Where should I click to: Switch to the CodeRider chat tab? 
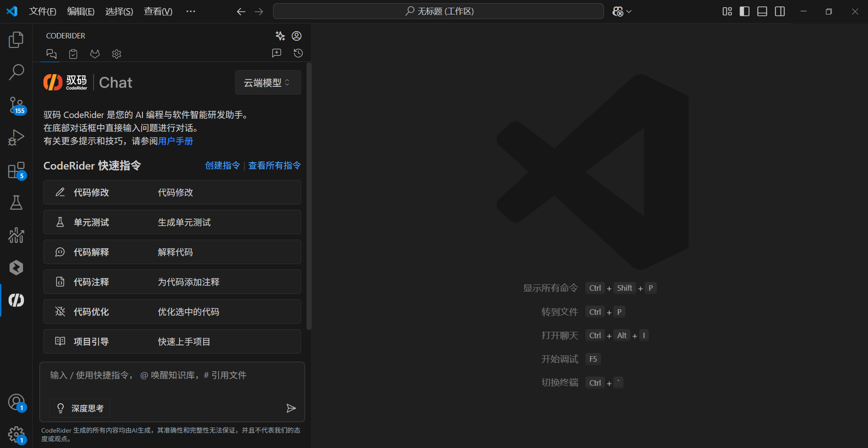(52, 54)
